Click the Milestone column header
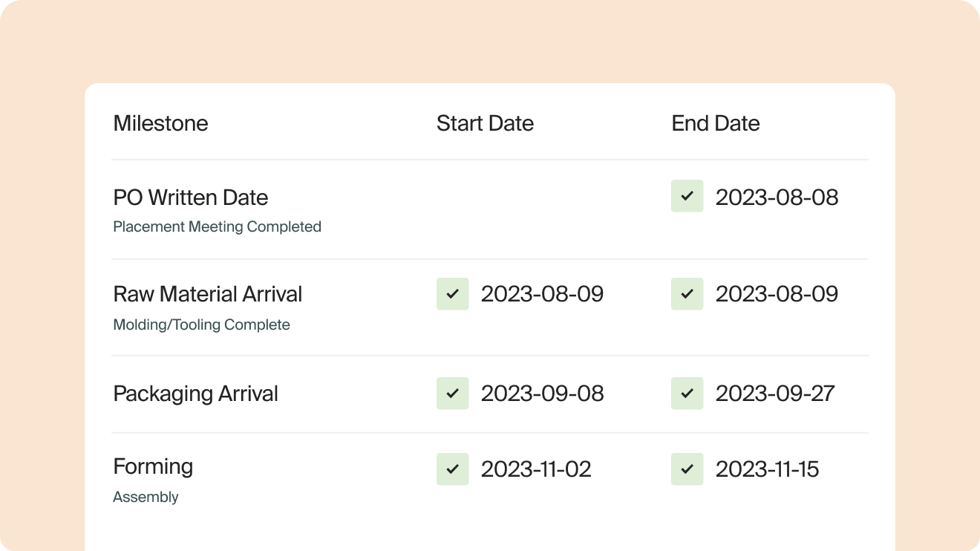This screenshot has height=551, width=980. point(160,123)
